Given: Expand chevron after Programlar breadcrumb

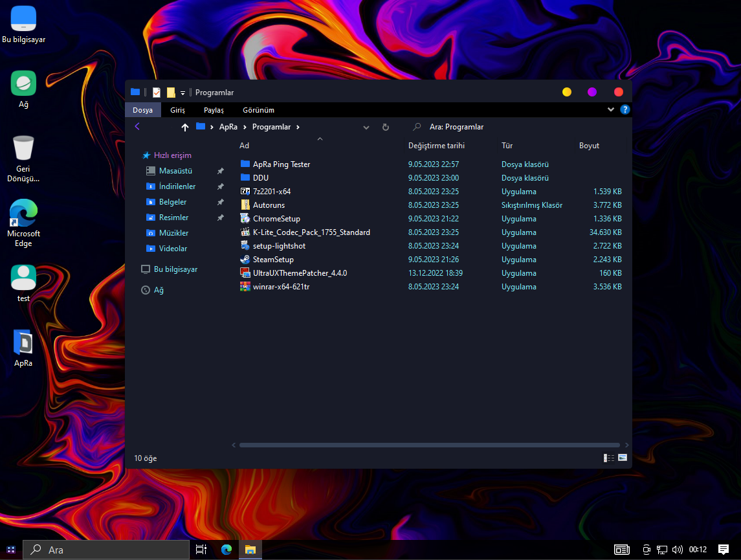Looking at the screenshot, I should tap(298, 127).
